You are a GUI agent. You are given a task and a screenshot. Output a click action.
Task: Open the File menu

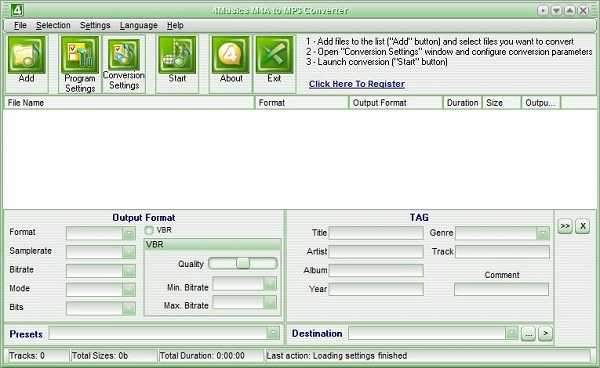point(20,25)
